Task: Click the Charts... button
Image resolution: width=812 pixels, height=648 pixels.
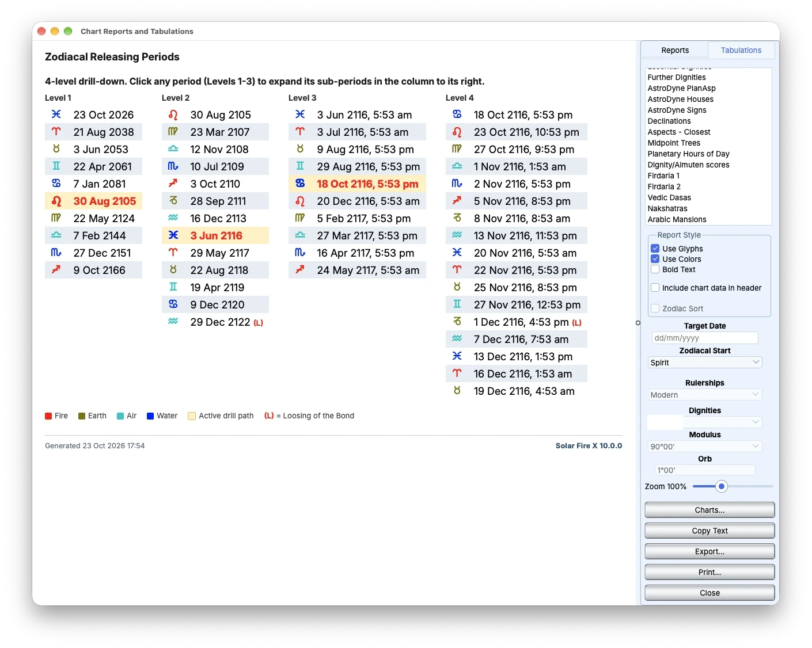Action: click(x=709, y=510)
